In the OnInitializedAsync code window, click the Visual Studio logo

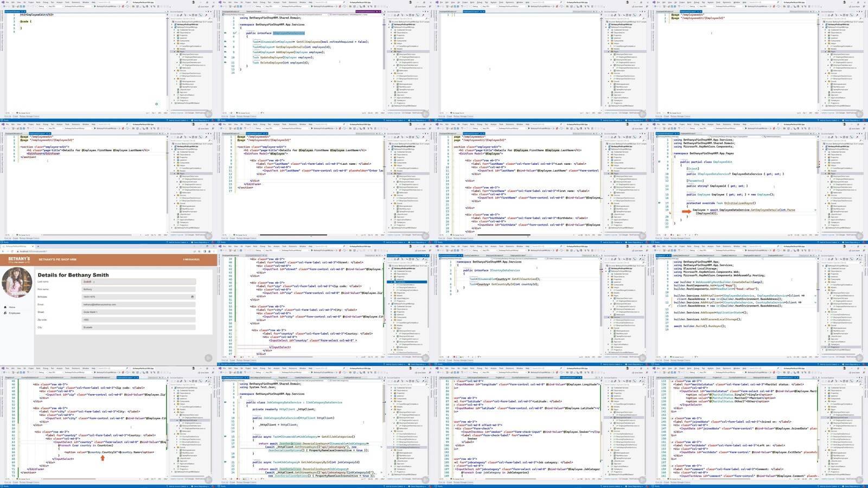(x=655, y=124)
